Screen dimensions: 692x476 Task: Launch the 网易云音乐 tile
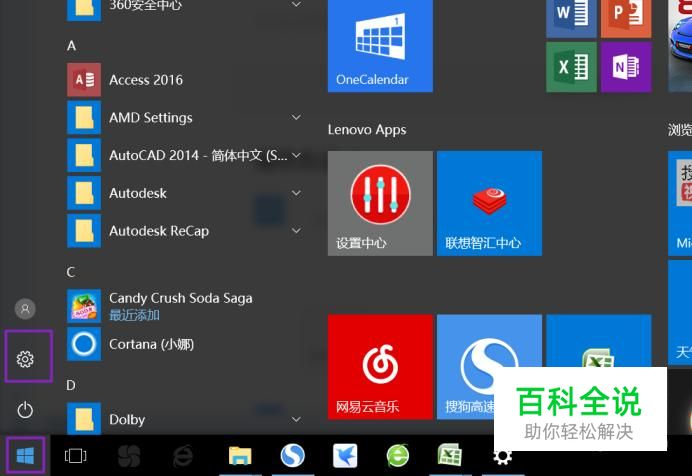click(x=380, y=367)
